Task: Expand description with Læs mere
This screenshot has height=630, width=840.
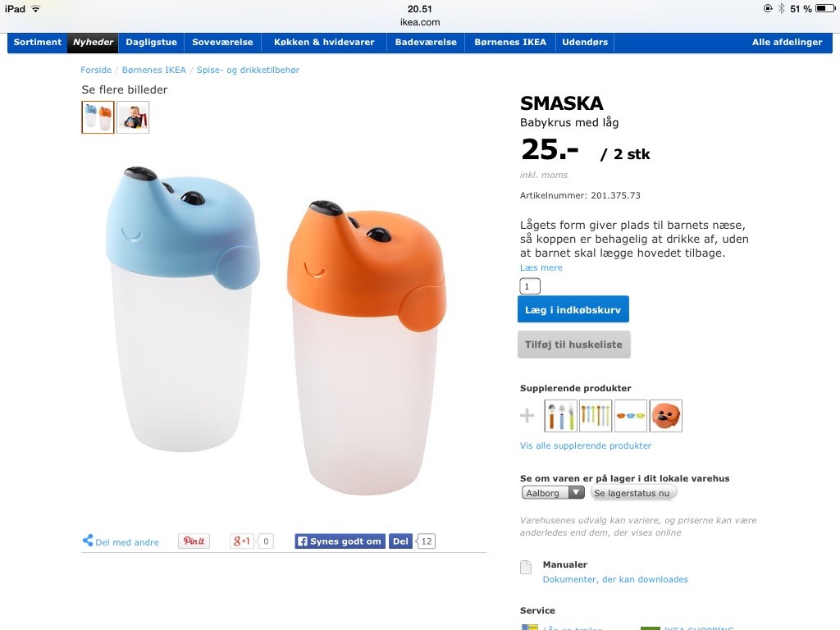Action: pyautogui.click(x=541, y=268)
